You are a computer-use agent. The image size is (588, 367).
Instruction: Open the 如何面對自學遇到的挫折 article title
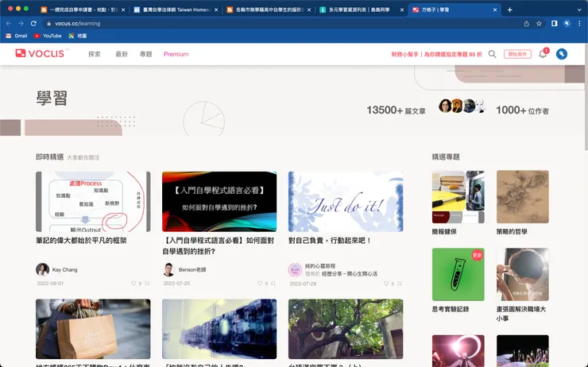[x=218, y=246]
